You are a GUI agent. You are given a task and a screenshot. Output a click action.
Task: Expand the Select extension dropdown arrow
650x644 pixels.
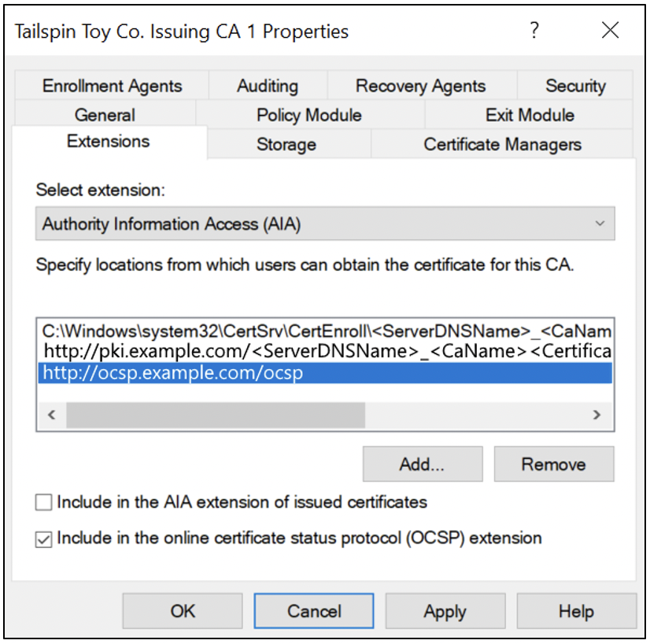(600, 224)
